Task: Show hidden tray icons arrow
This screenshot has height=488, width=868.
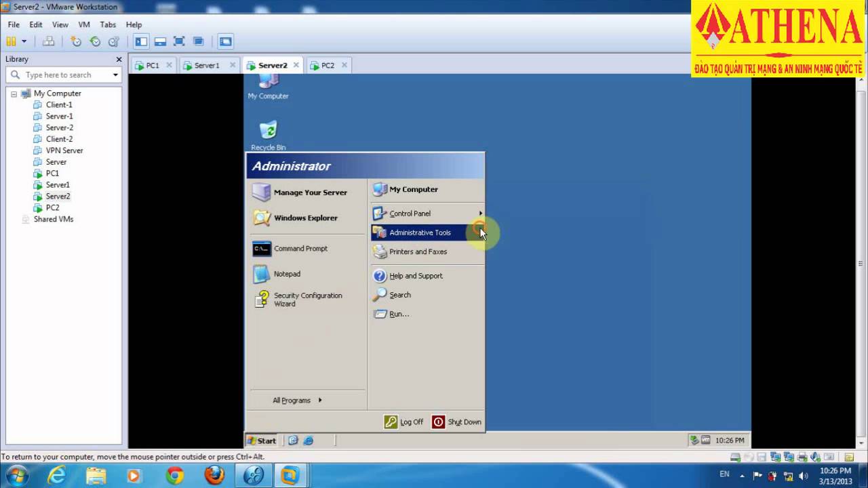Action: click(742, 476)
